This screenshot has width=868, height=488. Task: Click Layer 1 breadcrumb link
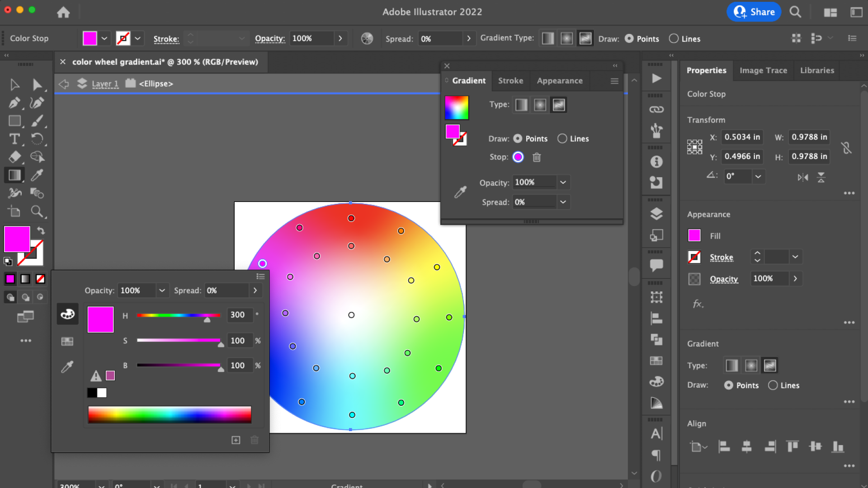[x=105, y=84]
